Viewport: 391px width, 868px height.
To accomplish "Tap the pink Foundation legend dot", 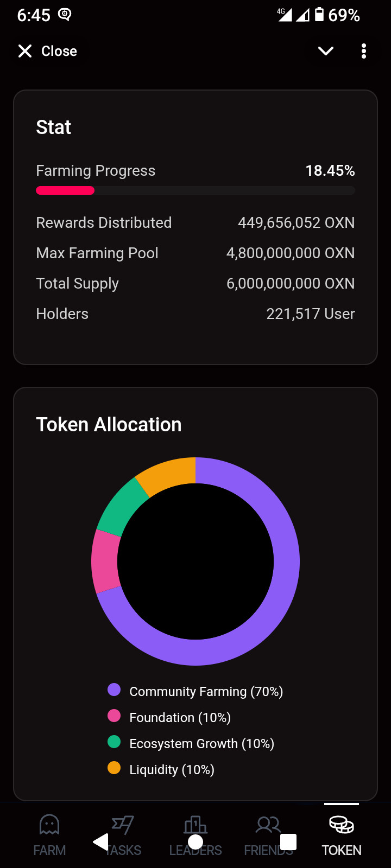I will (114, 716).
